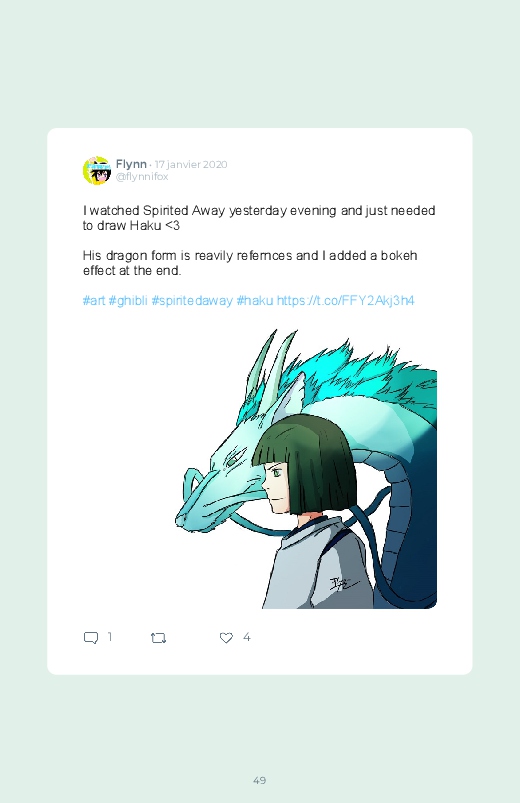The width and height of the screenshot is (520, 803).
Task: Click the retweet arrows icon
Action: (x=158, y=638)
